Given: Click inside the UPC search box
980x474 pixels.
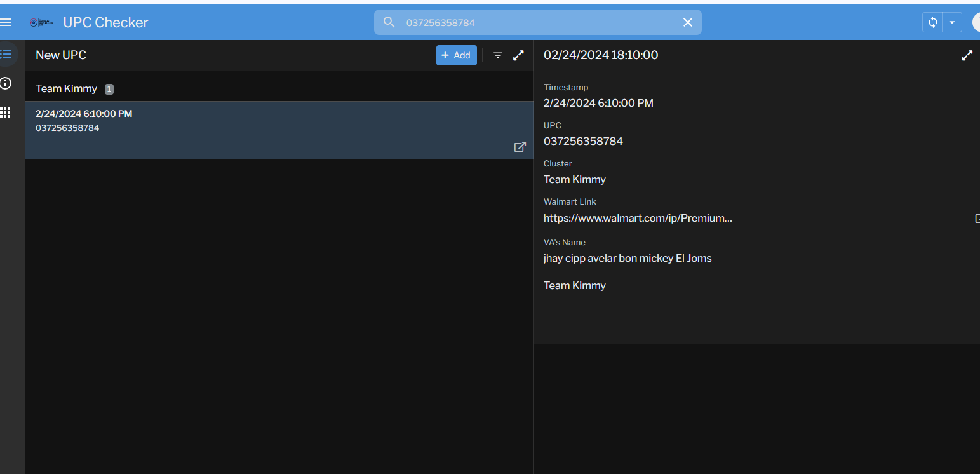Looking at the screenshot, I should click(540, 22).
